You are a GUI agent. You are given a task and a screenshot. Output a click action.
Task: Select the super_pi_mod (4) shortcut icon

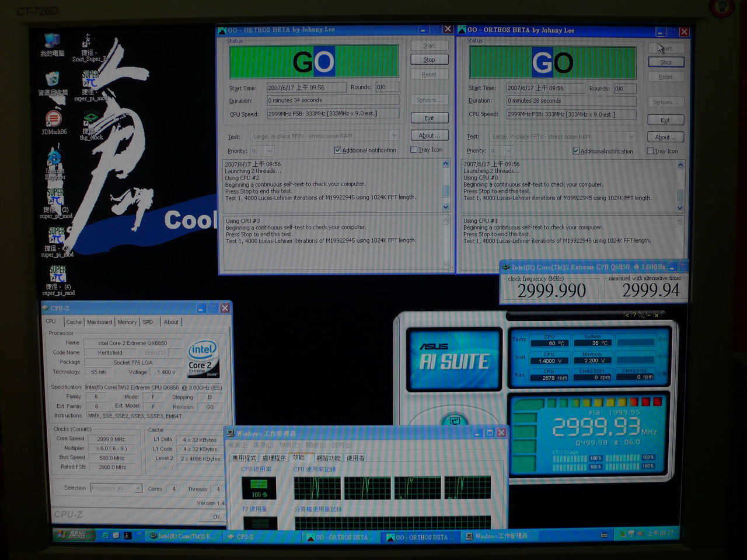coord(57,281)
